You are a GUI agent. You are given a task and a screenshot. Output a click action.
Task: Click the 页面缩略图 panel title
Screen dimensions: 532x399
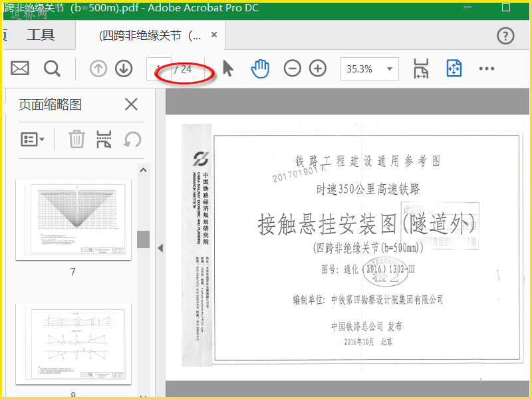pos(51,104)
